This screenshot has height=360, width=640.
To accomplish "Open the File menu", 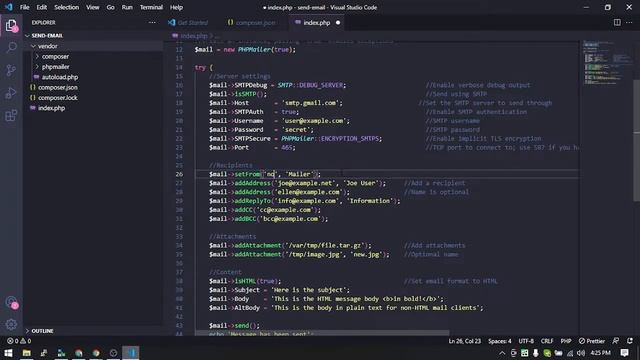I will click(24, 7).
